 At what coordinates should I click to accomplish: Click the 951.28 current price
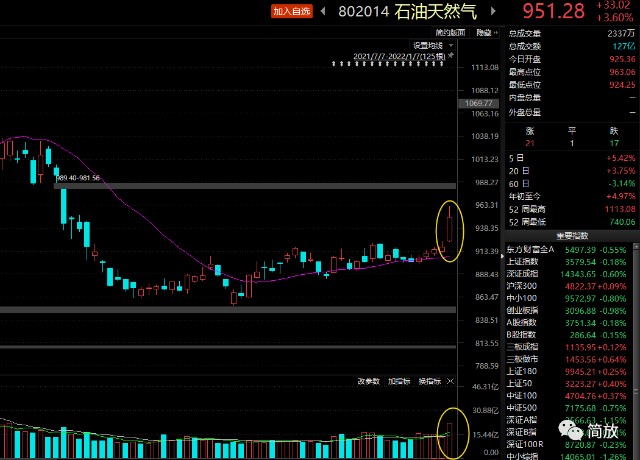[x=553, y=11]
